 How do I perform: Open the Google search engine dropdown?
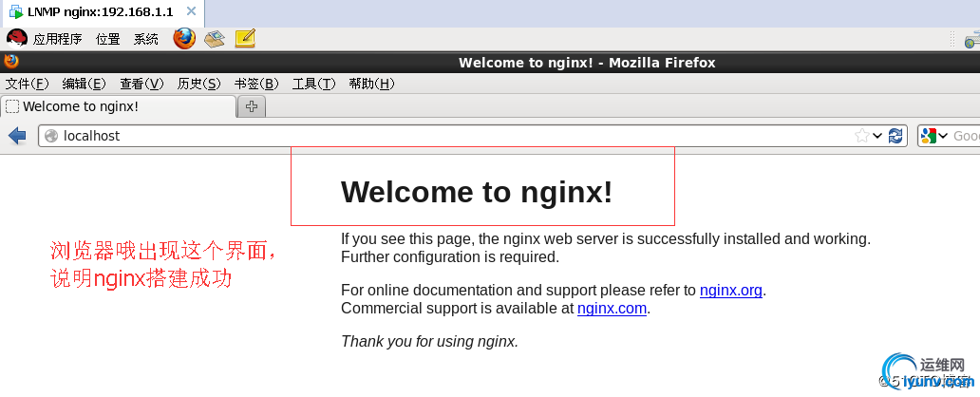[x=933, y=136]
